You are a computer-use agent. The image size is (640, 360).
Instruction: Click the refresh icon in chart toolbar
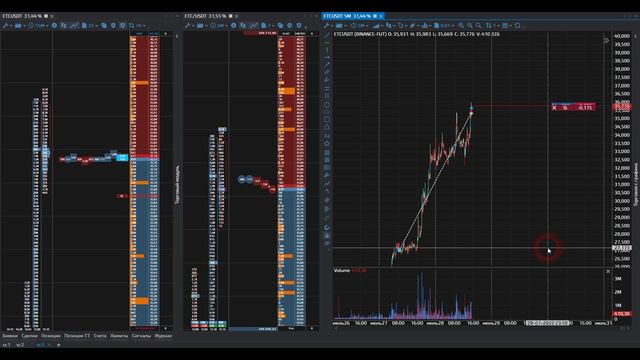(x=517, y=25)
